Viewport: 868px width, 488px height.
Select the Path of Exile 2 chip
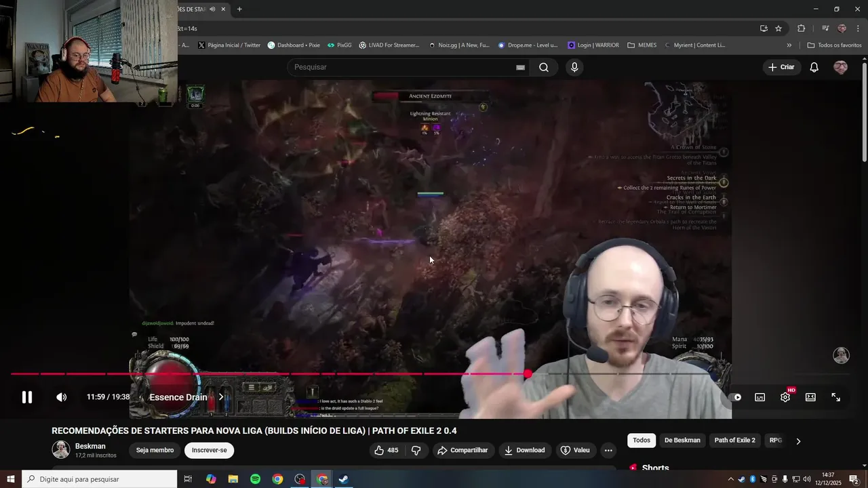[x=734, y=441]
